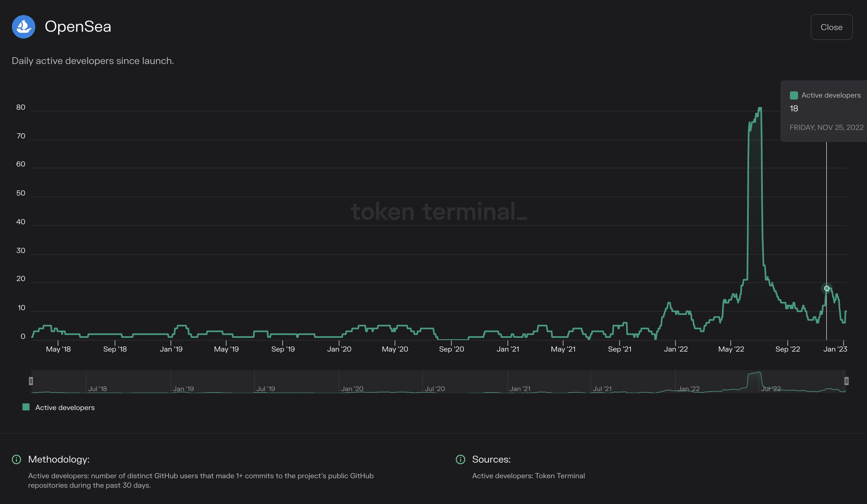Click the OpenSea title text

tap(78, 27)
